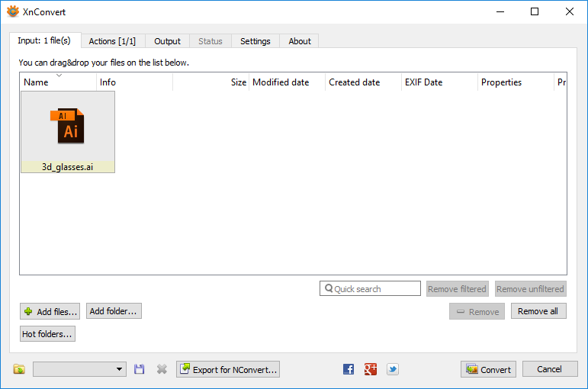The height and width of the screenshot is (389, 588).
Task: Click the Add files... button
Action: point(50,311)
